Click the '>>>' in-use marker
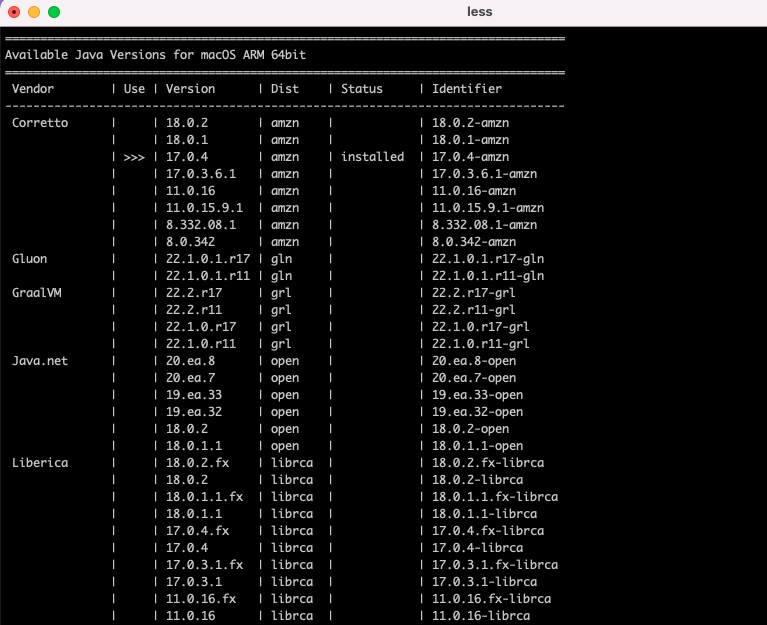This screenshot has width=767, height=625. pyautogui.click(x=134, y=157)
